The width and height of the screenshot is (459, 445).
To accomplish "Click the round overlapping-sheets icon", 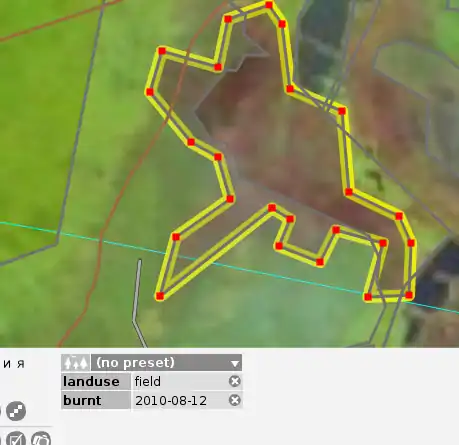I will [x=41, y=439].
